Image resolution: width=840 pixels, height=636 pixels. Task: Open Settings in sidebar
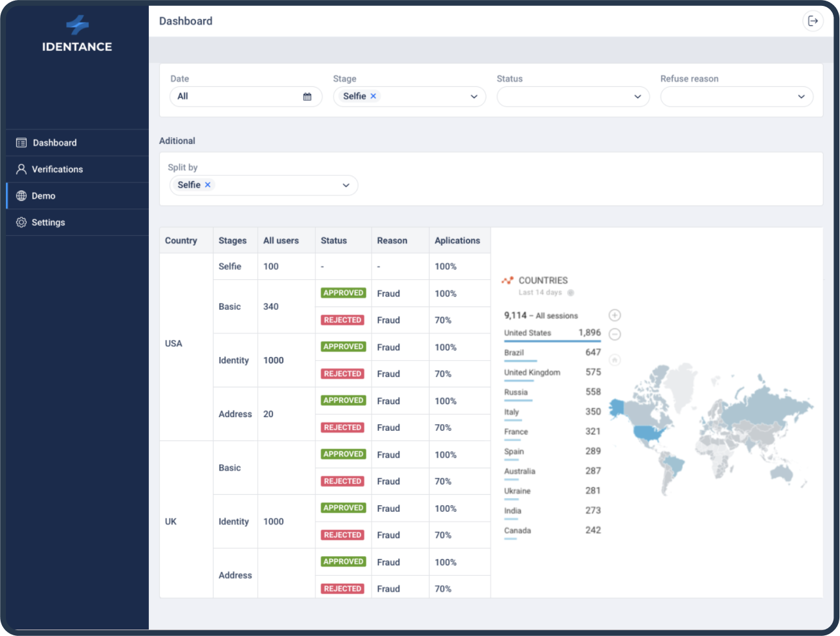pyautogui.click(x=77, y=222)
